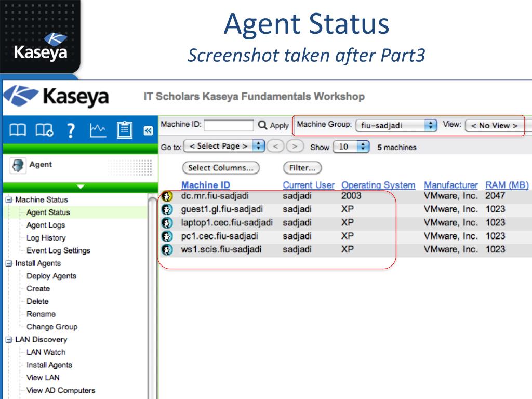Open the Machine Group dropdown fiu-sadjadi
The width and height of the screenshot is (532, 399).
point(396,125)
